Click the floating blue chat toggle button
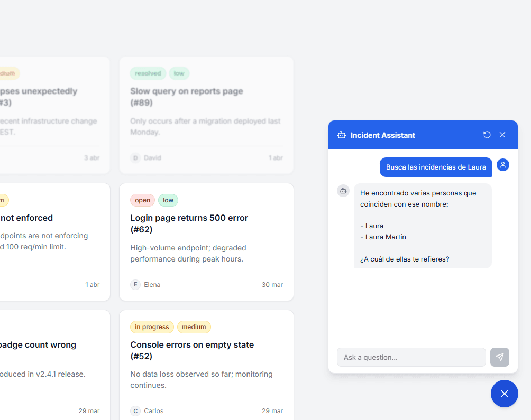 click(x=504, y=394)
